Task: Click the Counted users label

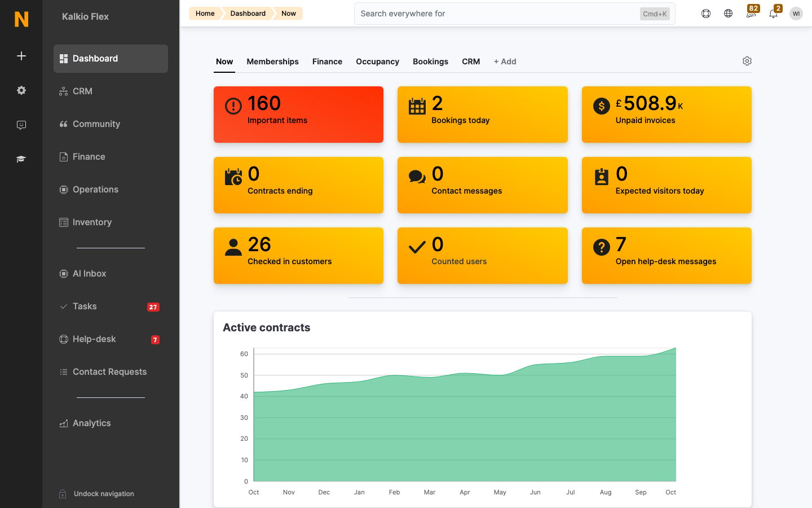Action: (459, 261)
